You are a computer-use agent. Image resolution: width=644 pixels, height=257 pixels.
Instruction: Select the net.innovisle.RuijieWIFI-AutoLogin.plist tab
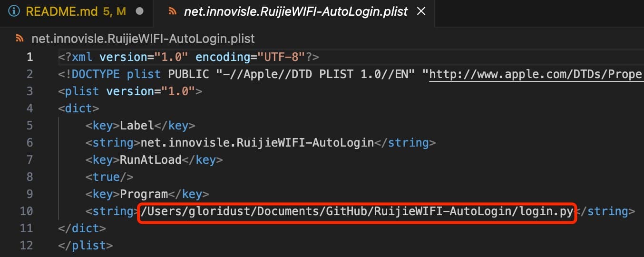296,11
